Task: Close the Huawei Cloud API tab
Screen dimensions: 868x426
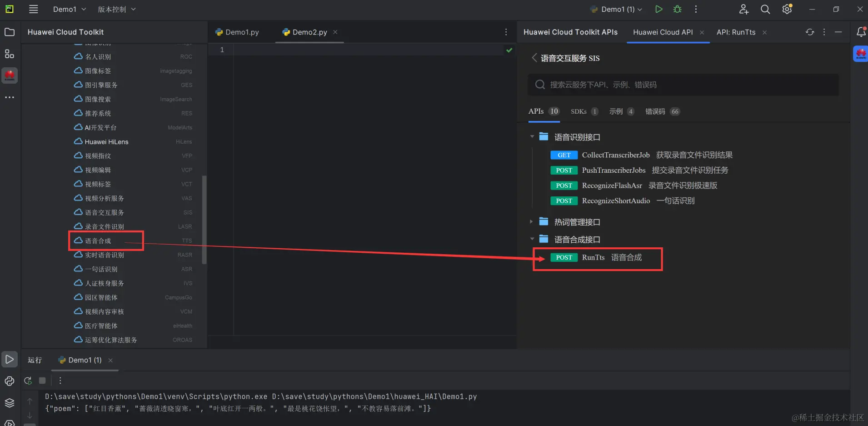Action: click(x=702, y=32)
